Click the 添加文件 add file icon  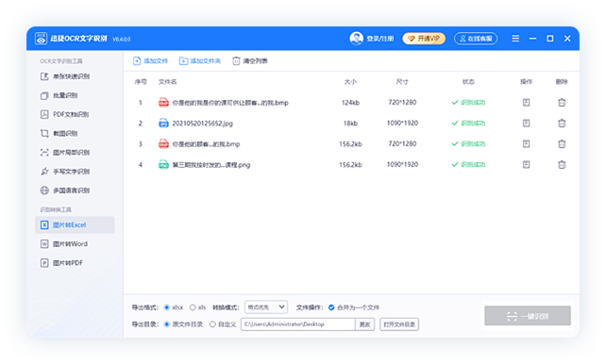(137, 61)
